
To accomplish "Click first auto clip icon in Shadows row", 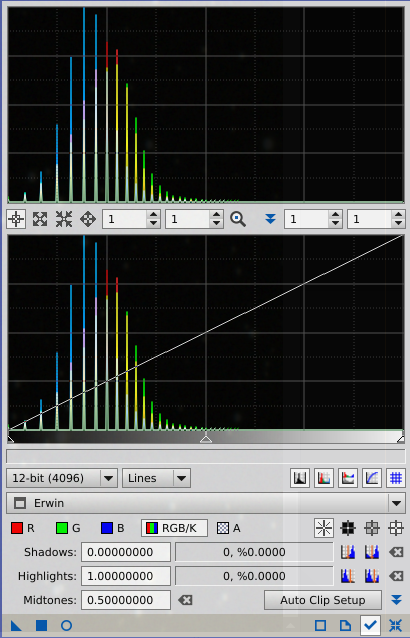I will click(x=348, y=552).
